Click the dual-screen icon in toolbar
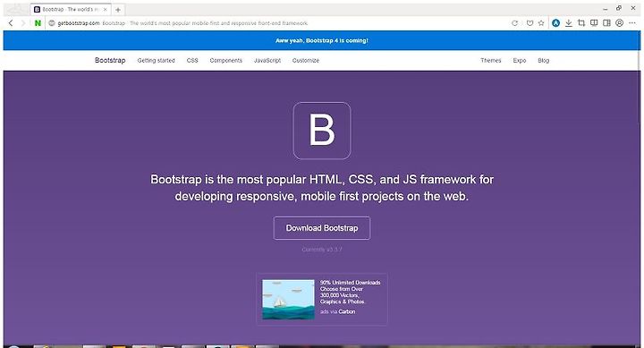 pos(594,23)
